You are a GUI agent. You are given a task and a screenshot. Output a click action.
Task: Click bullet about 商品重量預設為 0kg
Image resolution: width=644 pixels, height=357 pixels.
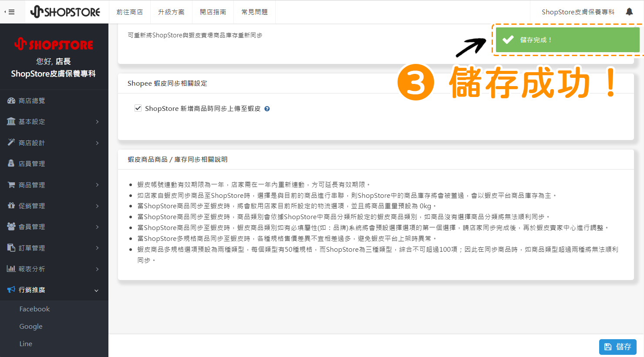coord(287,206)
